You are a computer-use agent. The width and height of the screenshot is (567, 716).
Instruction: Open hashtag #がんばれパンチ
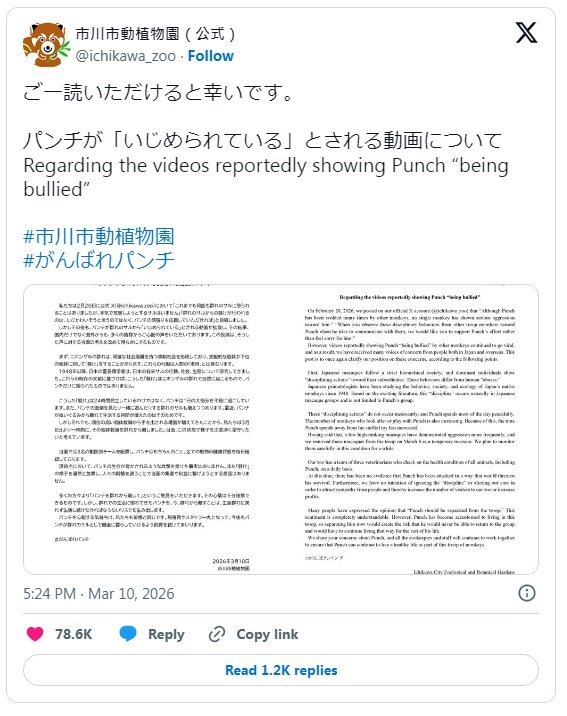pos(99,260)
